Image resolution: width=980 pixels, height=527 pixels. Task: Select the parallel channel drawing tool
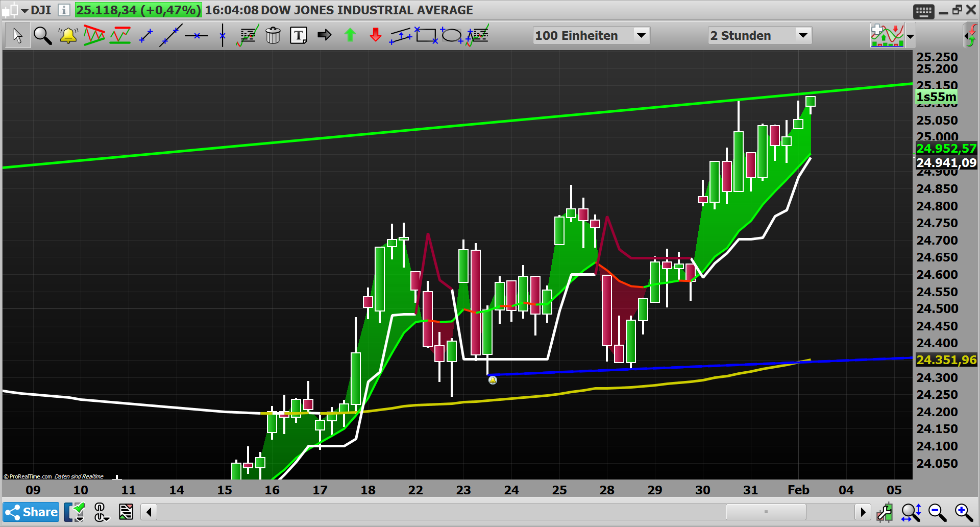[401, 36]
